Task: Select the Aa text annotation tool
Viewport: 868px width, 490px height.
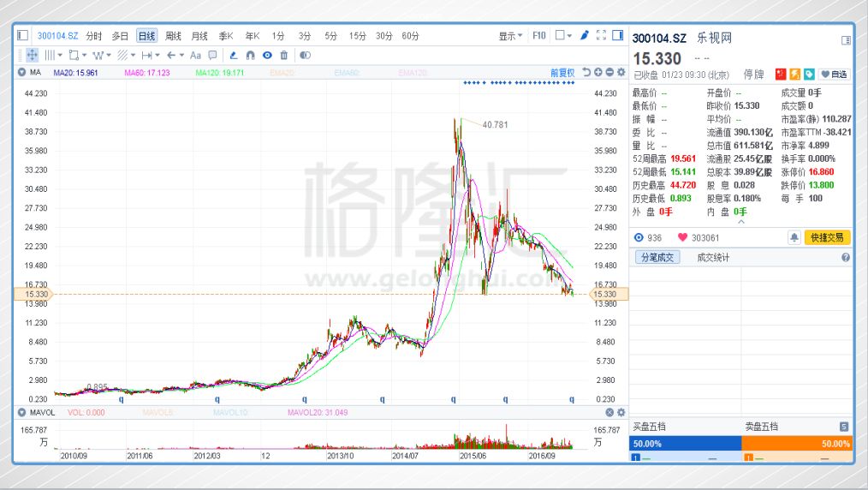Action: tap(195, 55)
